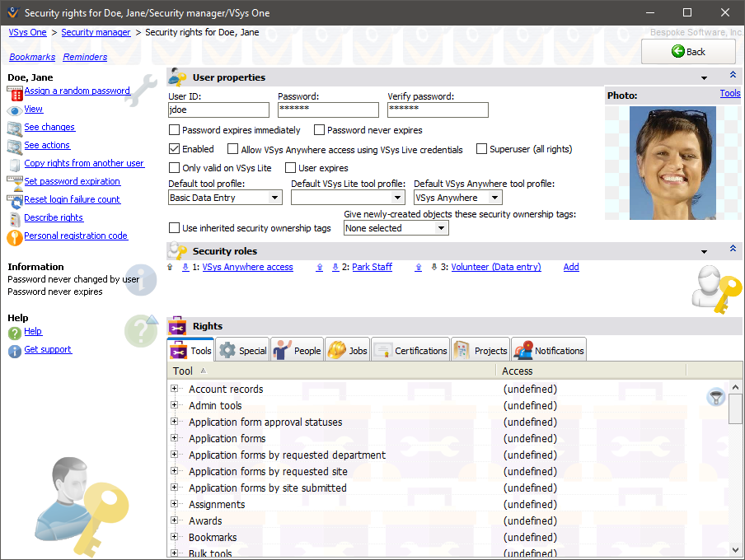Click the filter funnel icon in Rights list
The width and height of the screenshot is (745, 560).
(716, 398)
